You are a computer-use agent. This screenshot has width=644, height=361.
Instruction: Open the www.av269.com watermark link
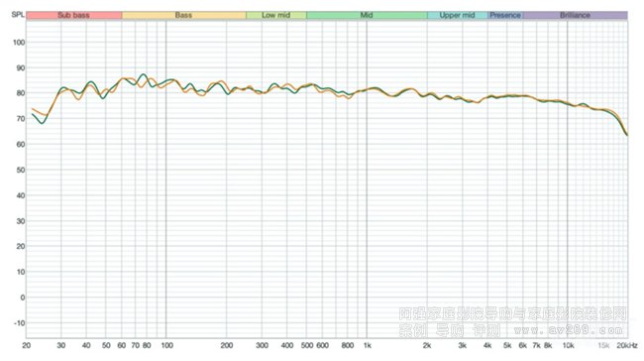(569, 329)
